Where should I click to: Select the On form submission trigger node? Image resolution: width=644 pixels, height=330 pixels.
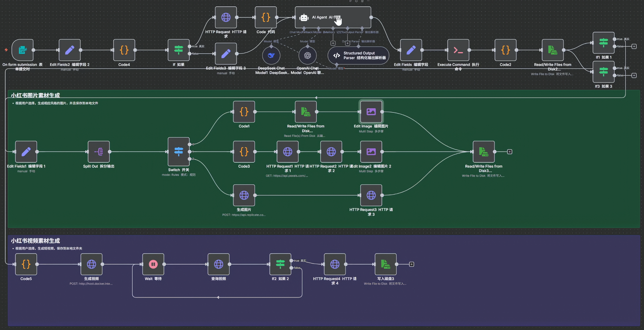(22, 50)
